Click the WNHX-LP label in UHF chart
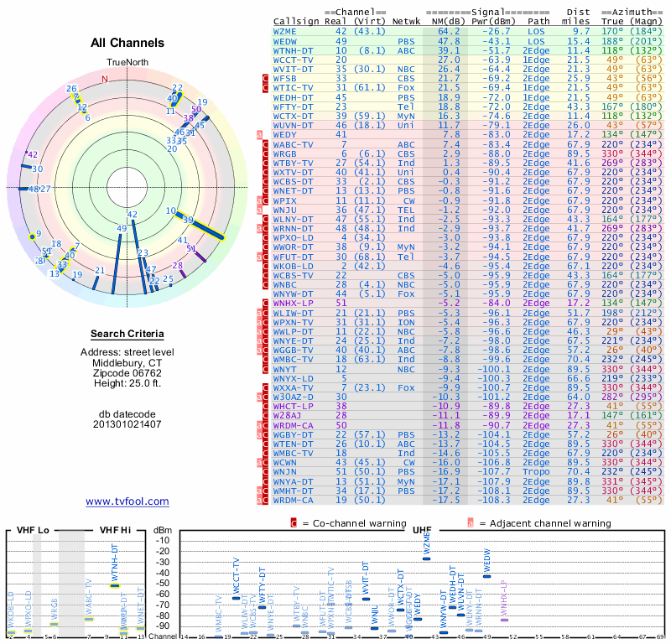Screen dimensions: 671x644 504,597
